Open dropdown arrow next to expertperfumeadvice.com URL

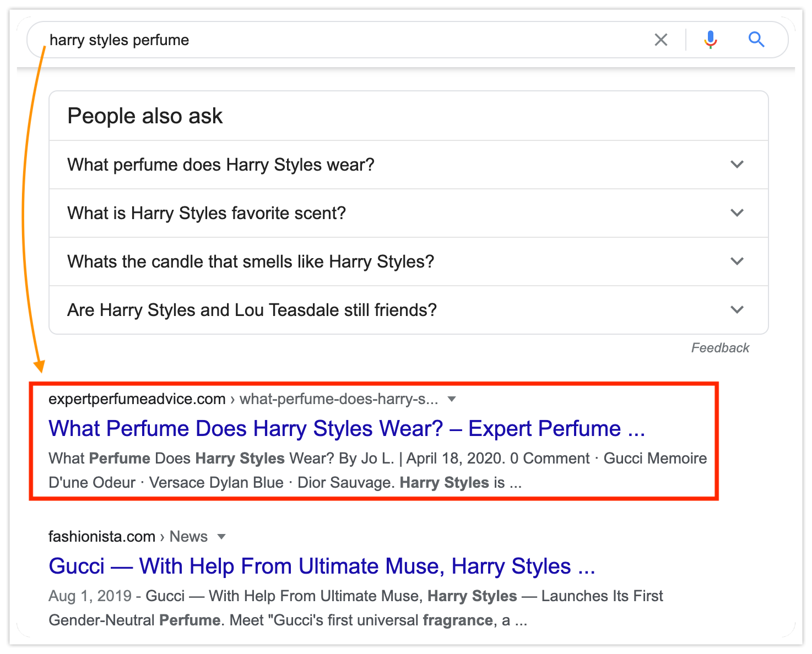click(452, 399)
